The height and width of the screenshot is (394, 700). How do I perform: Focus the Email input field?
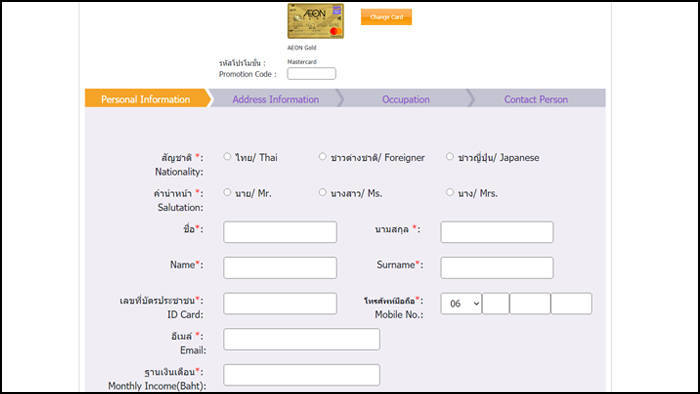301,339
